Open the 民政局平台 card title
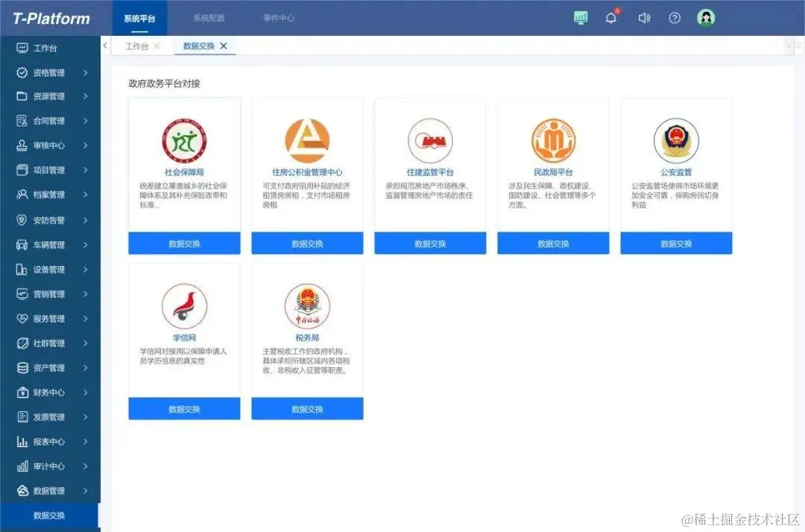805x532 pixels. (553, 172)
